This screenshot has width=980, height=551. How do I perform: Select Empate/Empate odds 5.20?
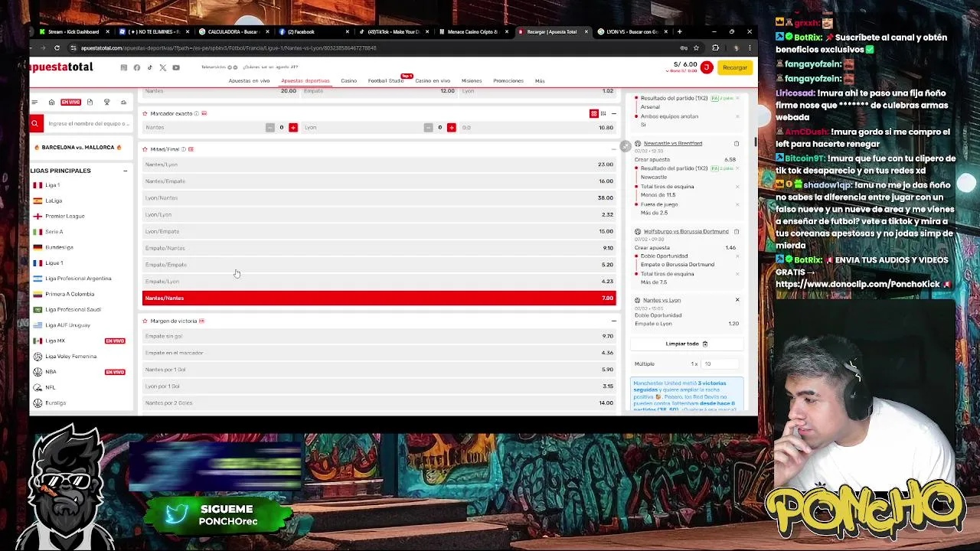coord(379,265)
